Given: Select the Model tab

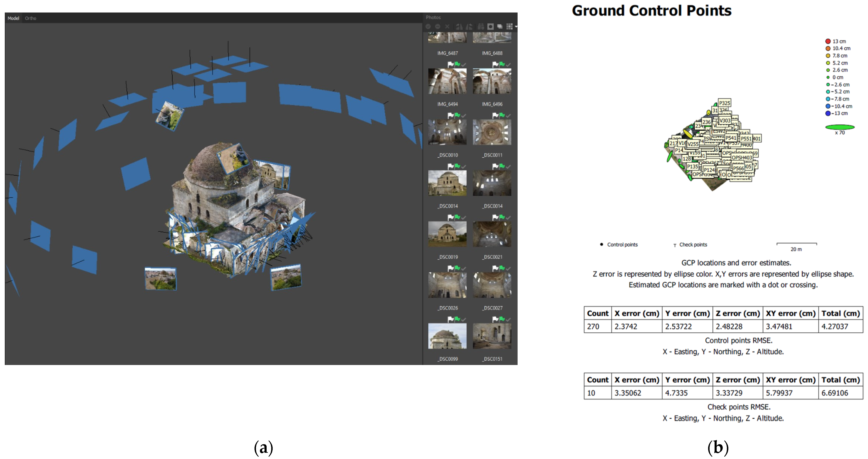Looking at the screenshot, I should (13, 18).
